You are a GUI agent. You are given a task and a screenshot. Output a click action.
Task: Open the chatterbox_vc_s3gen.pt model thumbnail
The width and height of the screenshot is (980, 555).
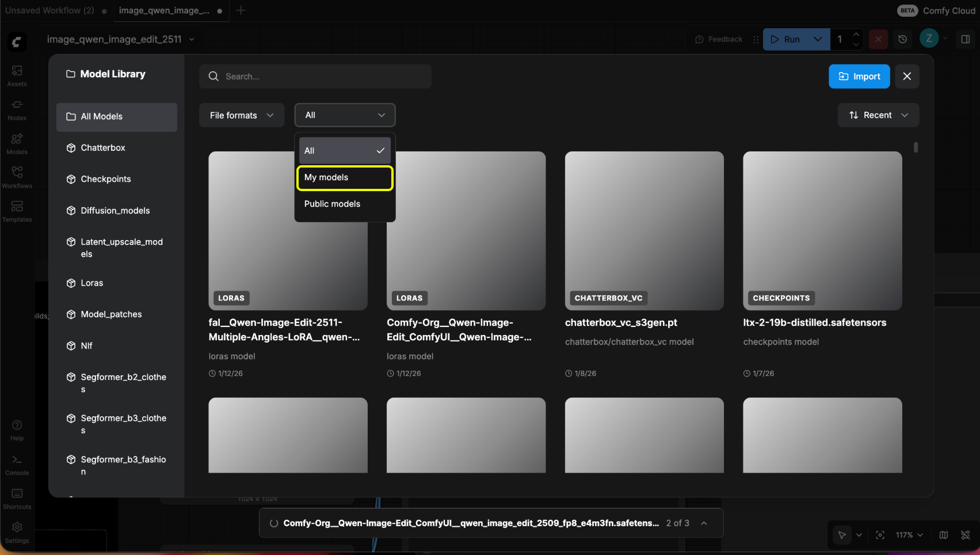pyautogui.click(x=644, y=230)
